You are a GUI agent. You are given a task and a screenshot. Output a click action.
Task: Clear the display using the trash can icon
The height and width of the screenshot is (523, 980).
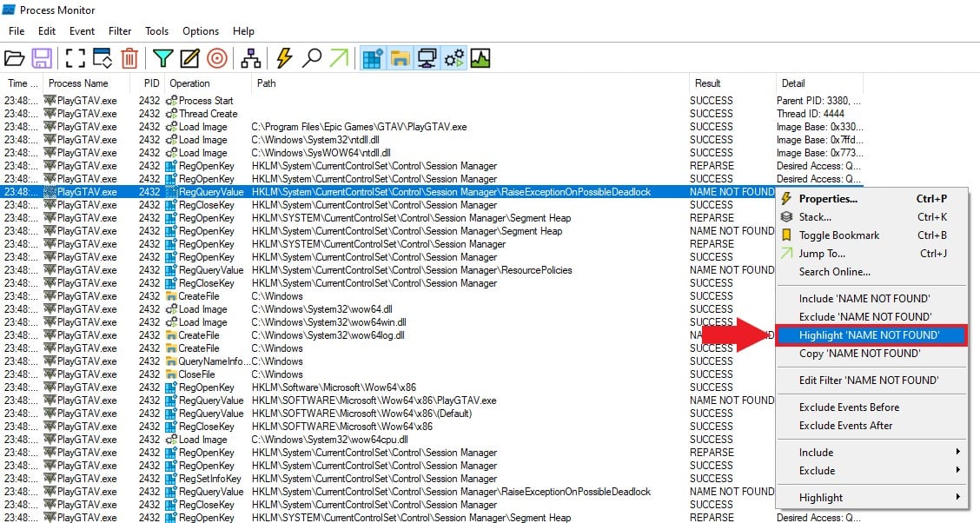pos(129,59)
